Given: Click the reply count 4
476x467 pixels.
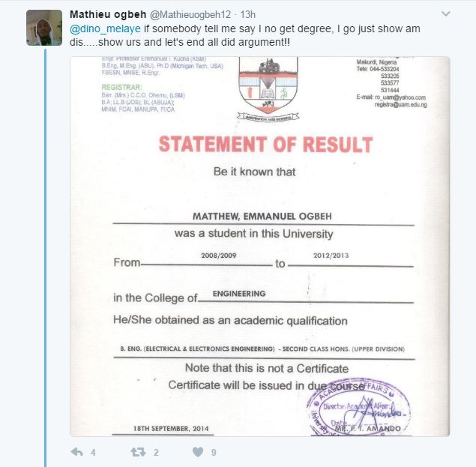Looking at the screenshot, I should (93, 453).
